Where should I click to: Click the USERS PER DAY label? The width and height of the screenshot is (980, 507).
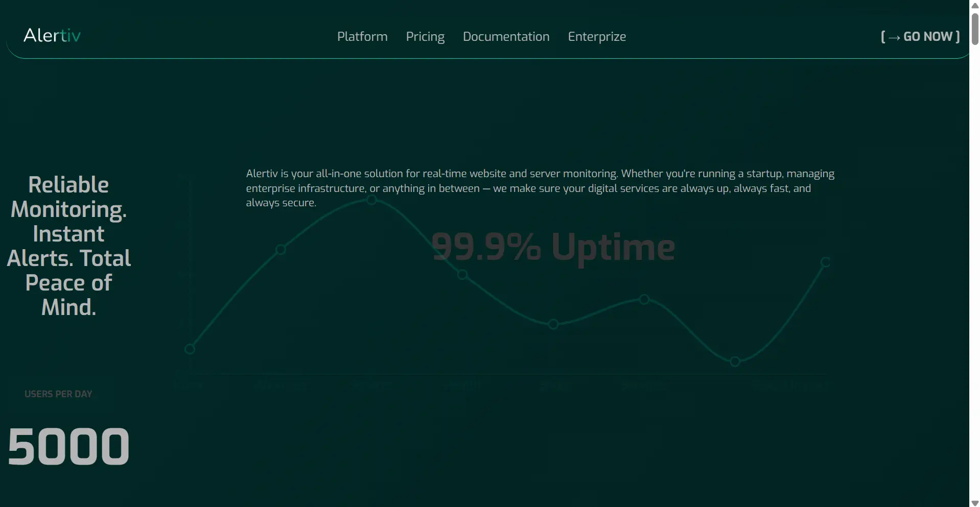(x=58, y=393)
